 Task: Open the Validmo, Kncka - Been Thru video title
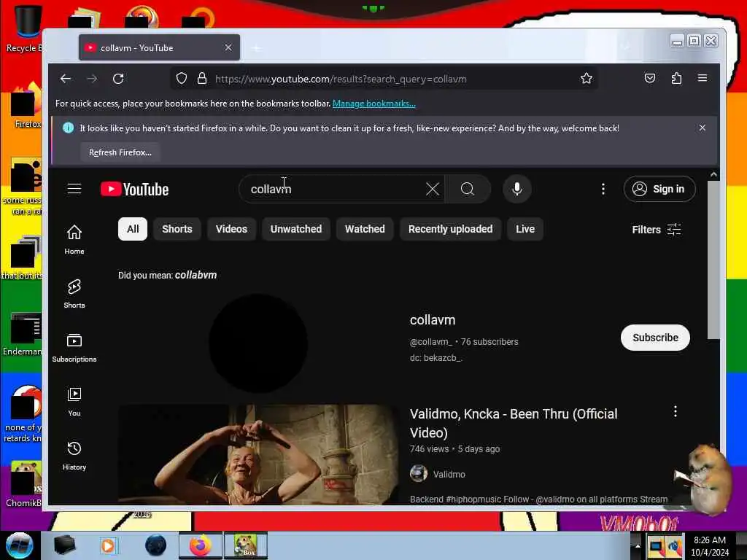514,423
